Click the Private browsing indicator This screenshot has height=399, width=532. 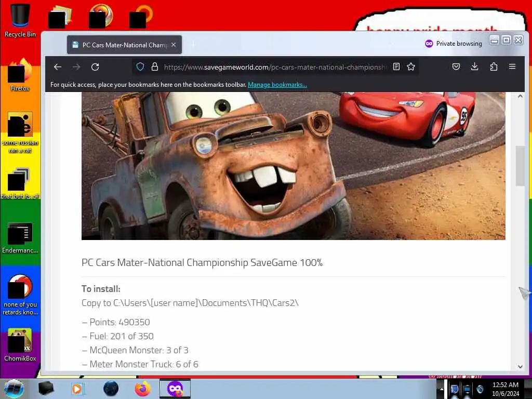[x=453, y=44]
